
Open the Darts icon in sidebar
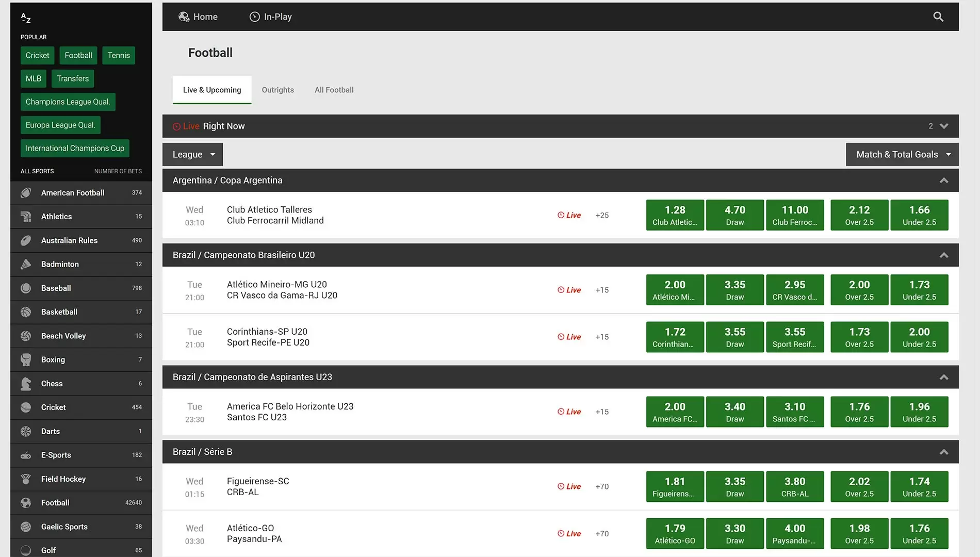click(x=26, y=431)
